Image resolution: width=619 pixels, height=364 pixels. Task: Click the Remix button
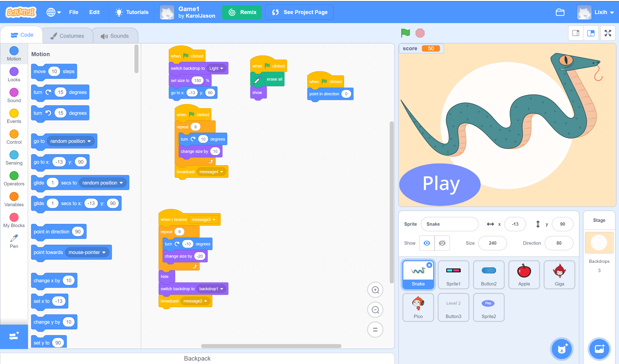[242, 12]
